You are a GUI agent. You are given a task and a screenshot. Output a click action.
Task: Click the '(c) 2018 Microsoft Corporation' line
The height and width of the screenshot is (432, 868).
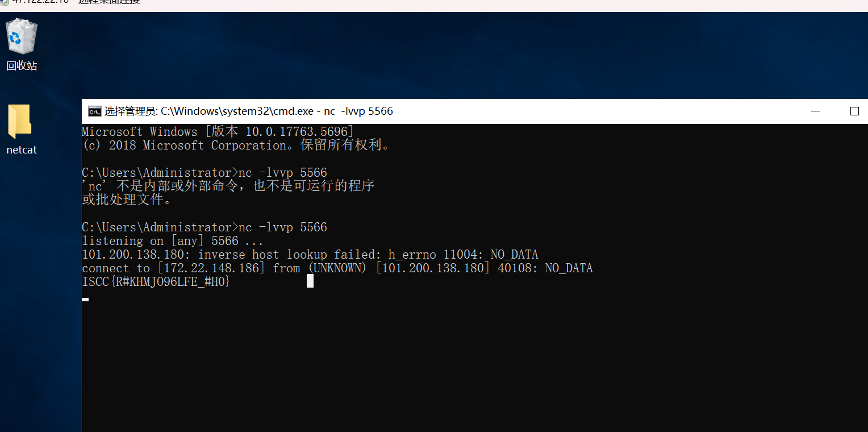[x=237, y=146]
